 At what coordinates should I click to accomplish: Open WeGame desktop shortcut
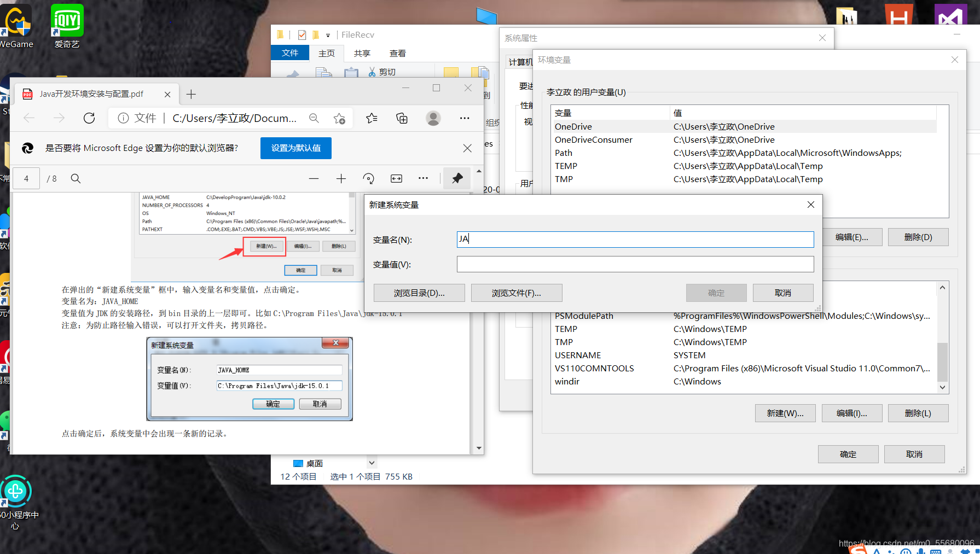[16, 26]
